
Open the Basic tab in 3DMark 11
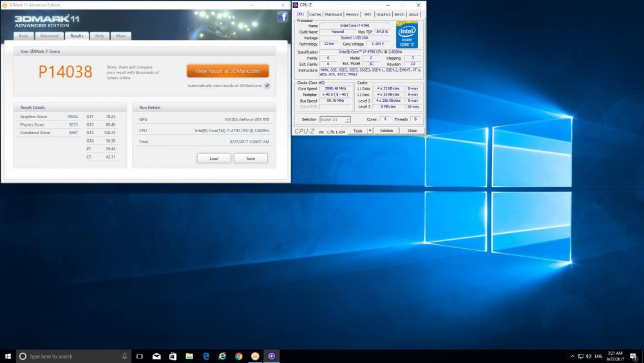tap(24, 35)
